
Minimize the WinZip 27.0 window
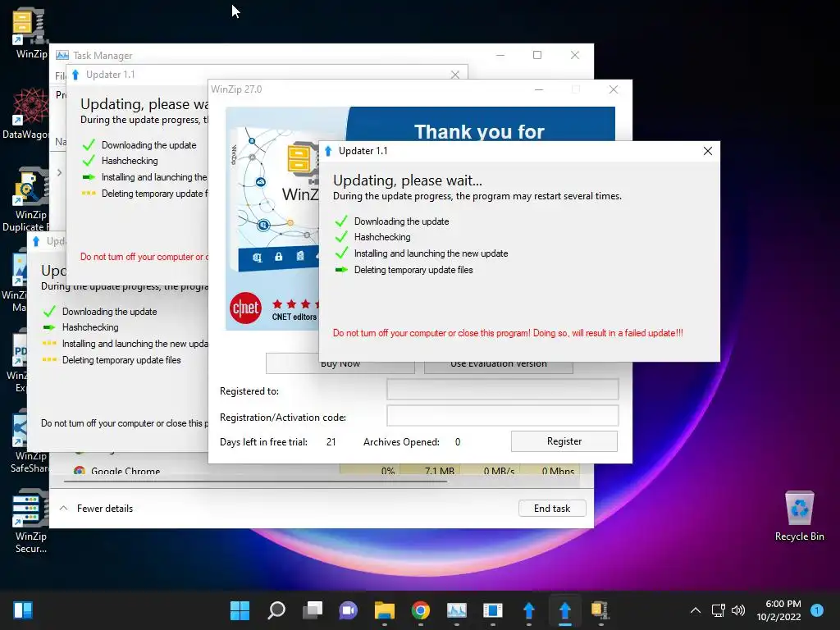(539, 89)
